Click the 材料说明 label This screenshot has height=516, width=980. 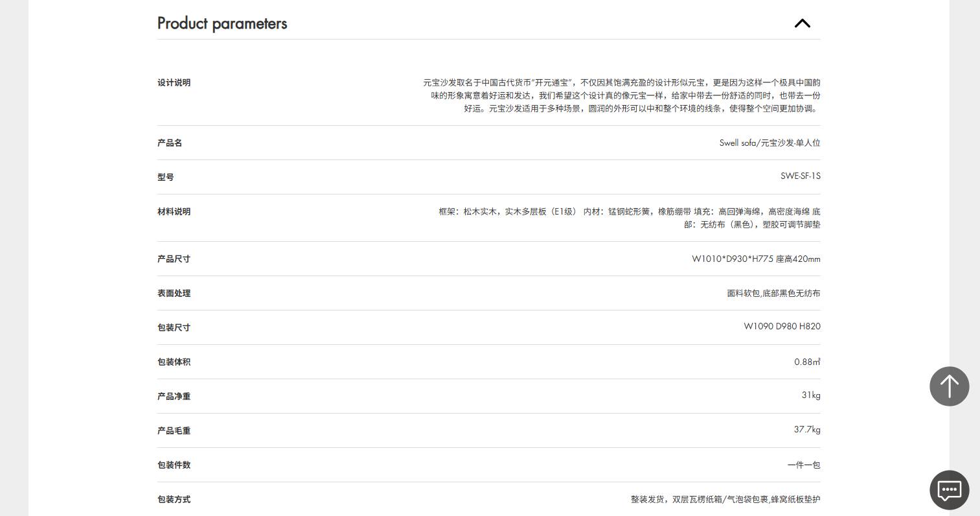(x=174, y=212)
